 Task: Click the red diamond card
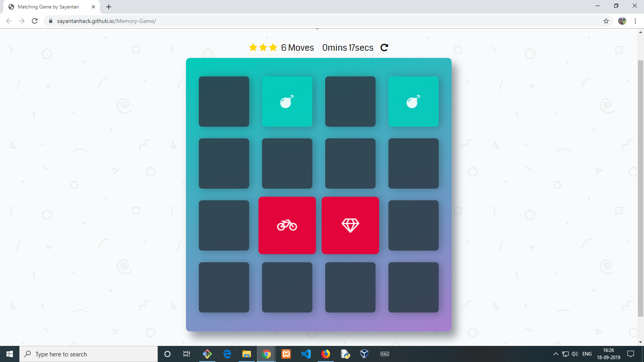(x=350, y=225)
